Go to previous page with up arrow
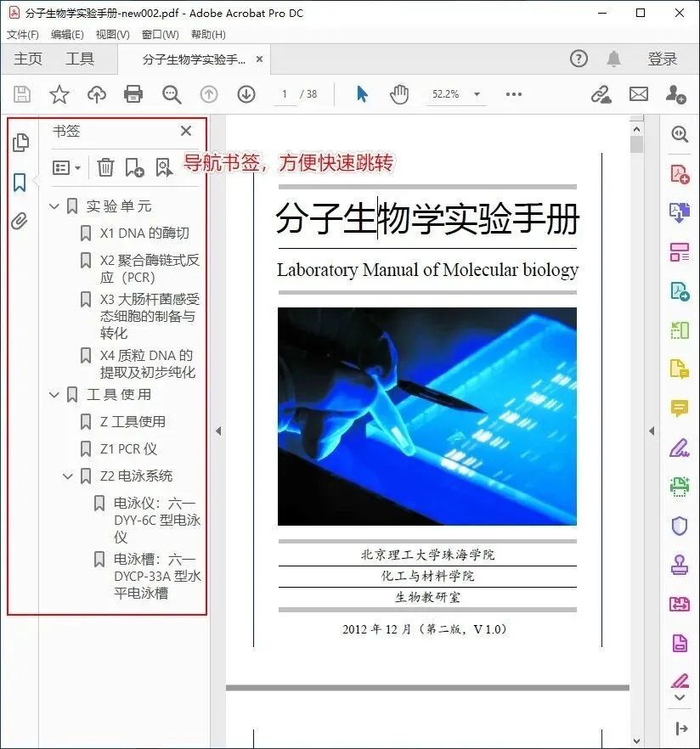700x749 pixels. [x=209, y=94]
